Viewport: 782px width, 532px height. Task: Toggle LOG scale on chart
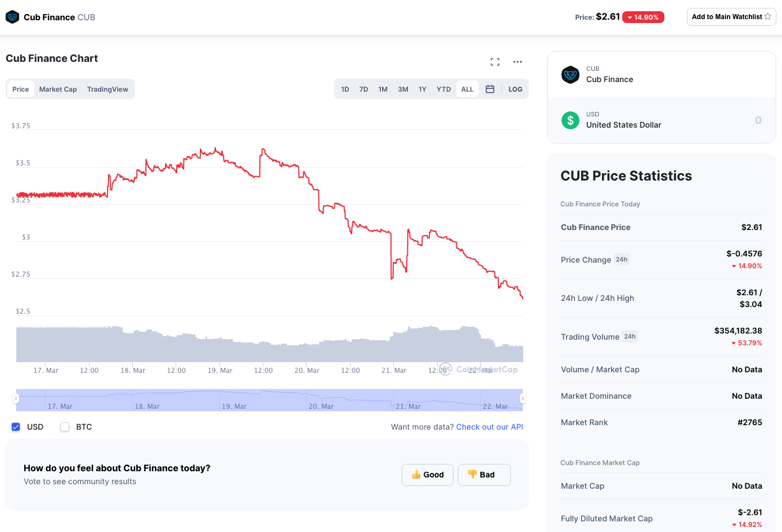[515, 89]
